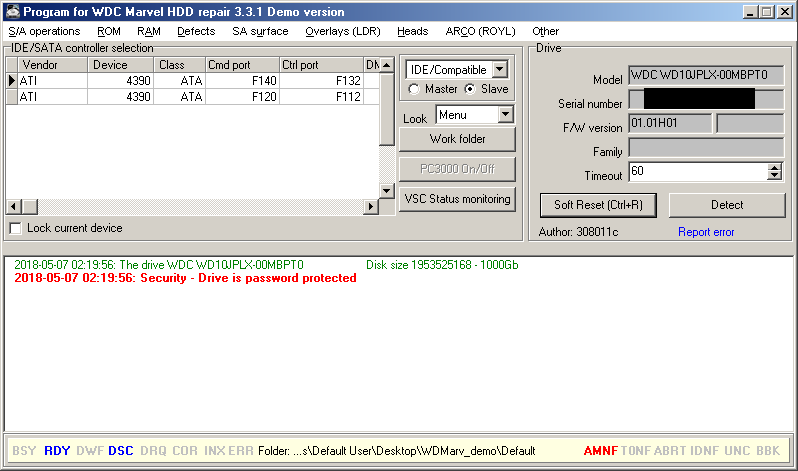The width and height of the screenshot is (798, 471).
Task: Click the F/W version field 01.01H01
Action: [670, 123]
